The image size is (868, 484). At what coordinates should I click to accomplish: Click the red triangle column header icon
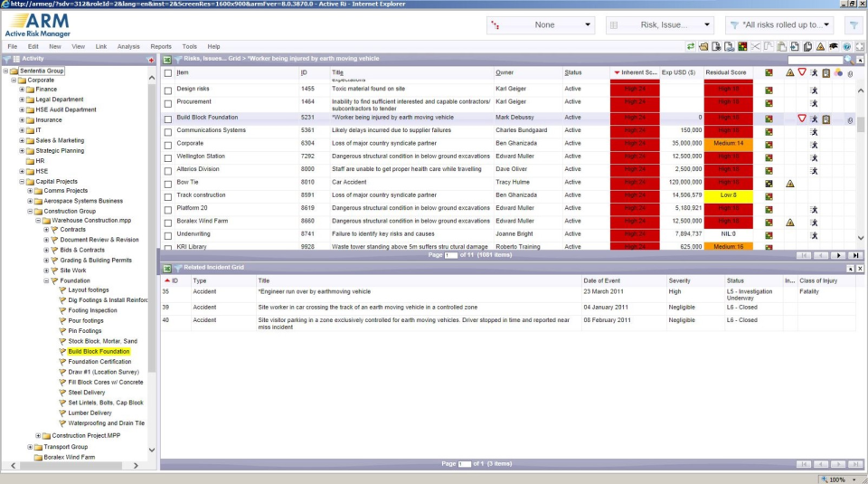pos(802,72)
